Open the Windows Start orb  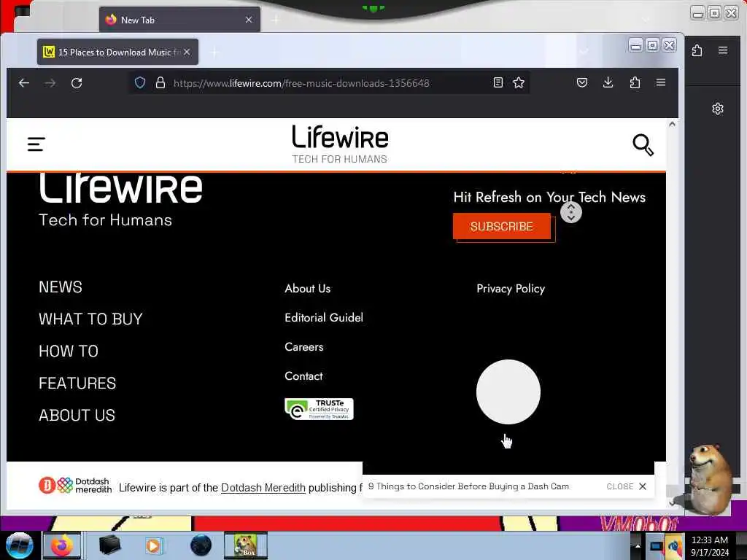(19, 545)
